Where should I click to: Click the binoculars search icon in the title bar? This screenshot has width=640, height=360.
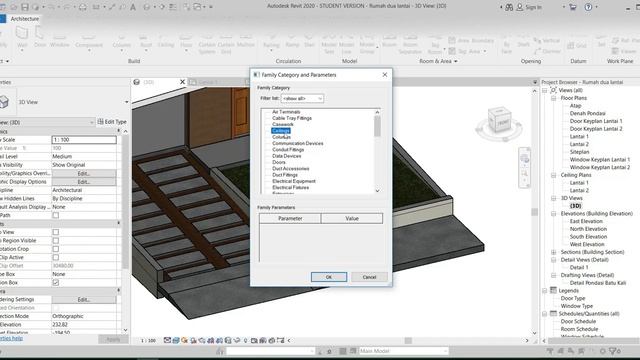[x=509, y=7]
